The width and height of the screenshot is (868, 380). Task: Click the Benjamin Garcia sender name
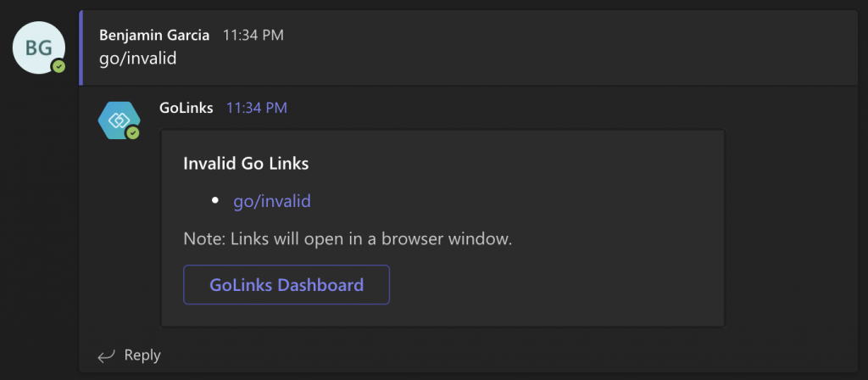point(154,36)
